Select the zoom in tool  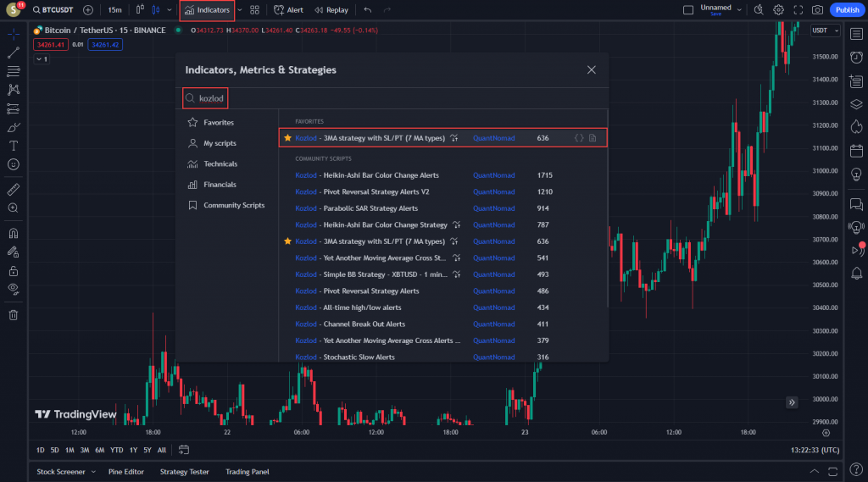coord(14,208)
